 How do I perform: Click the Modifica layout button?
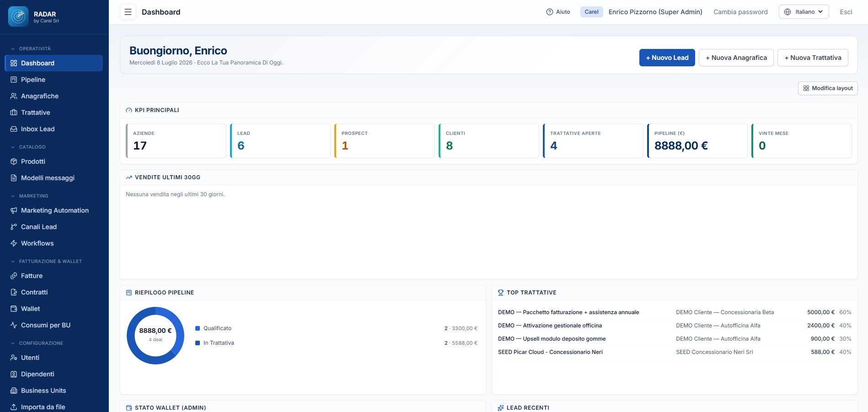[828, 88]
